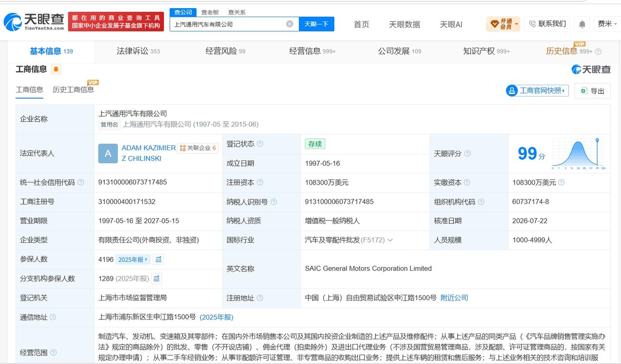Clear the search box with X icon

click(x=290, y=24)
